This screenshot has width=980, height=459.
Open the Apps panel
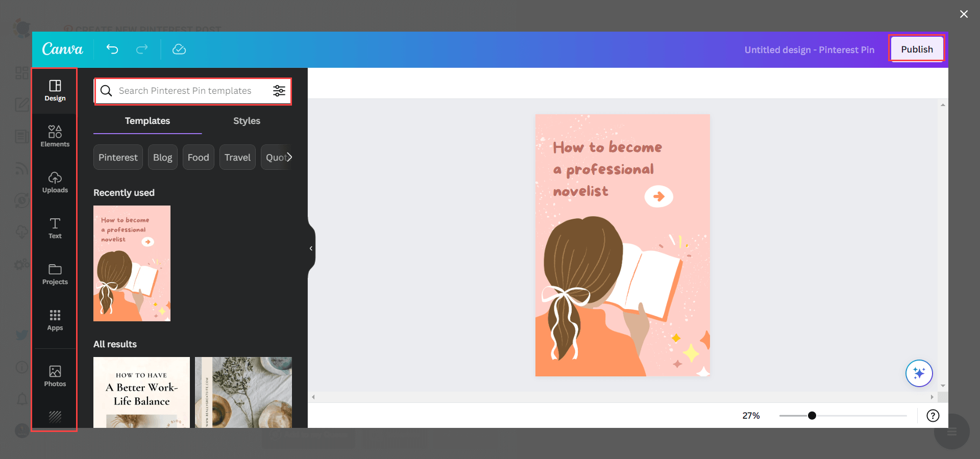(x=55, y=320)
